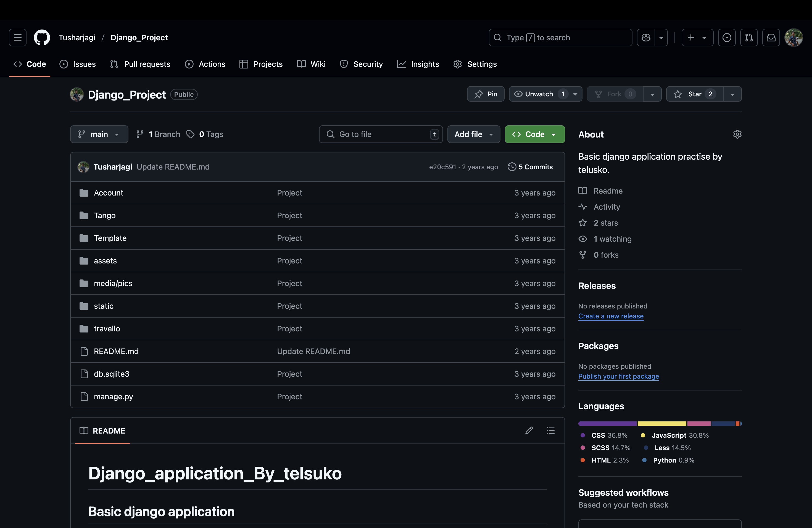Viewport: 812px width, 528px height.
Task: Open the global issues icon
Action: (727, 38)
